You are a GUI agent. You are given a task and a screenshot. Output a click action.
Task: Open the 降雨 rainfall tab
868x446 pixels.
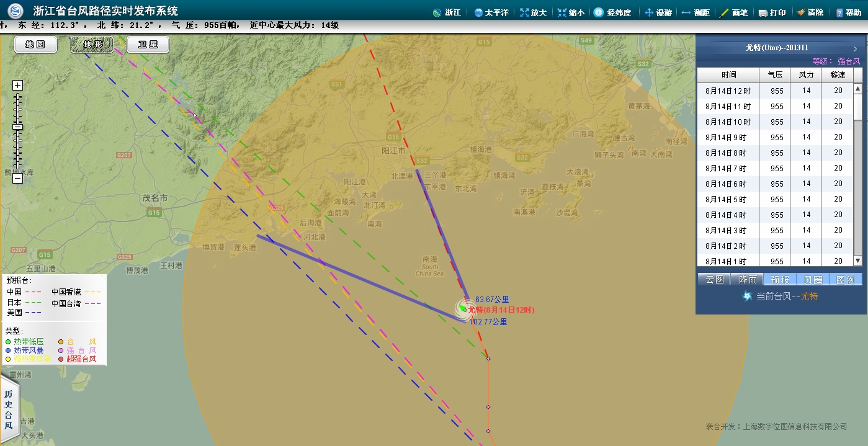click(x=747, y=280)
